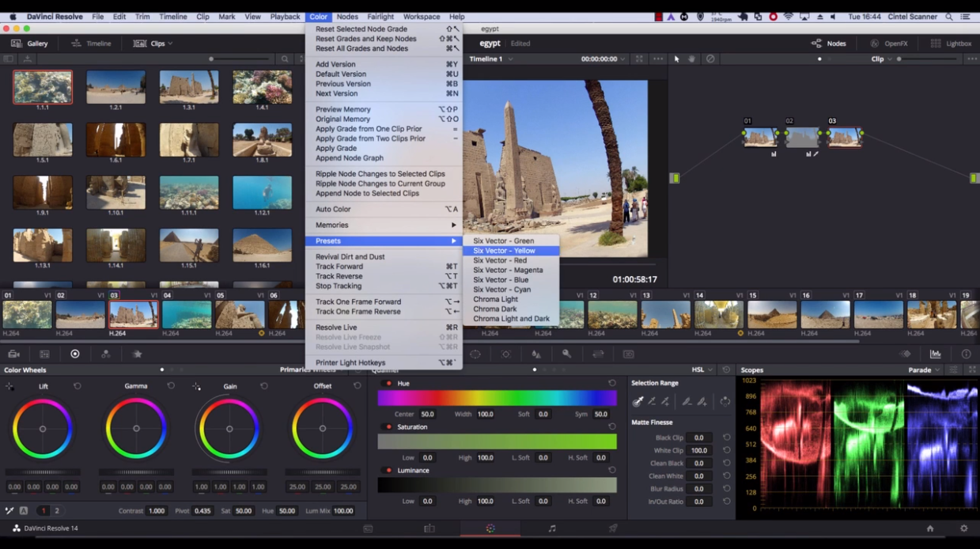Choose Six Vector - Green preset

pos(511,241)
